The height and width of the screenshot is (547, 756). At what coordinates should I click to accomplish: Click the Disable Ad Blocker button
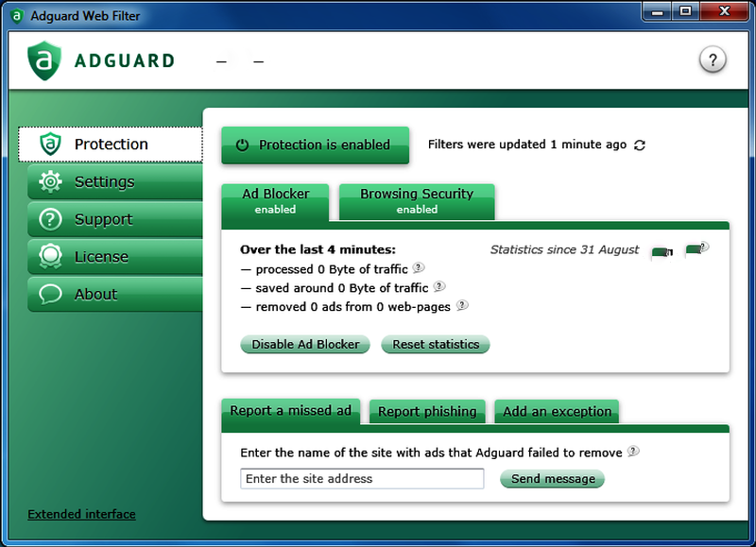305,344
